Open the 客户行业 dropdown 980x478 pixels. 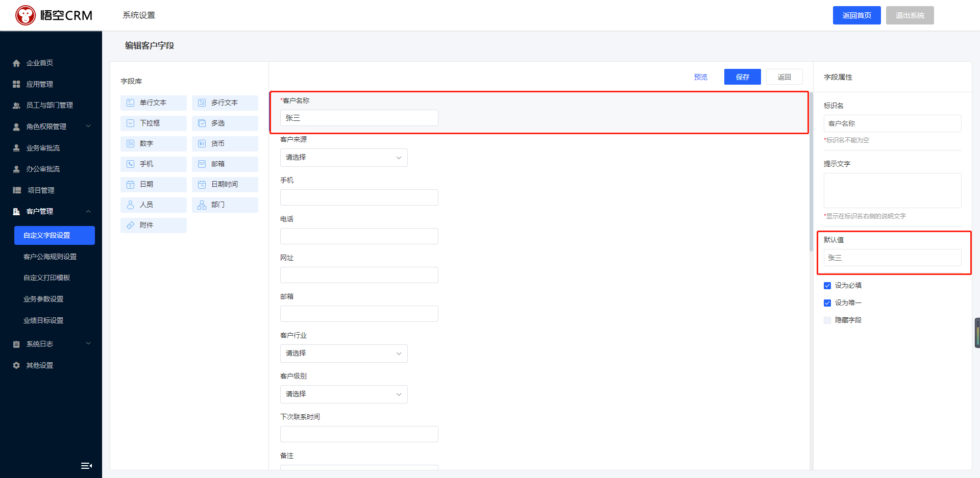click(x=344, y=354)
